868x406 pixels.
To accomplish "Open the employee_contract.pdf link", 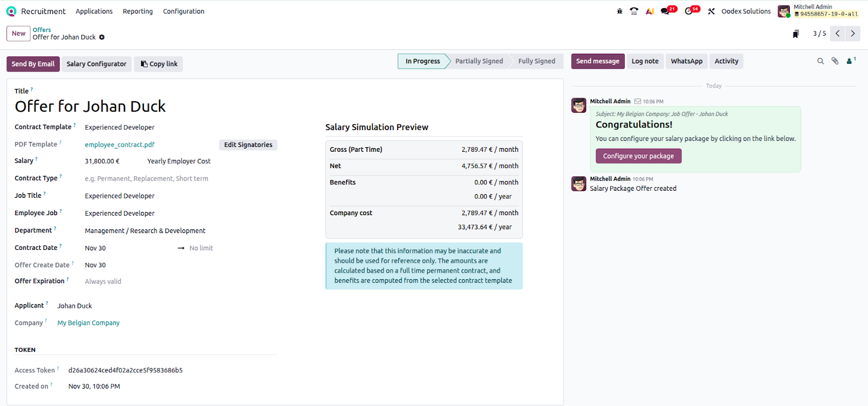I will click(120, 145).
